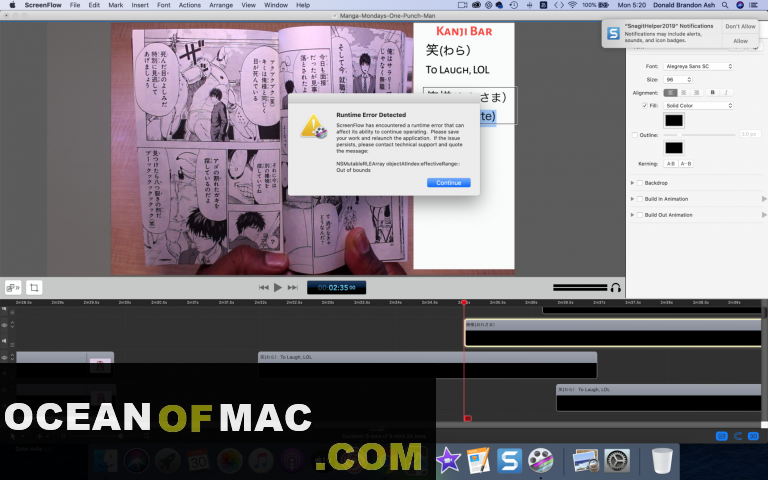Image resolution: width=768 pixels, height=480 pixels.
Task: Open the Arrange menu
Action: (x=221, y=5)
